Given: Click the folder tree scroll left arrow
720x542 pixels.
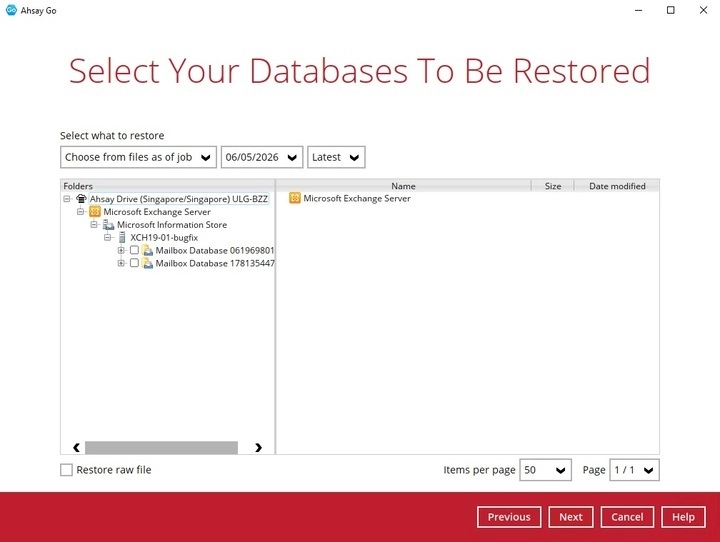Looking at the screenshot, I should [76, 447].
